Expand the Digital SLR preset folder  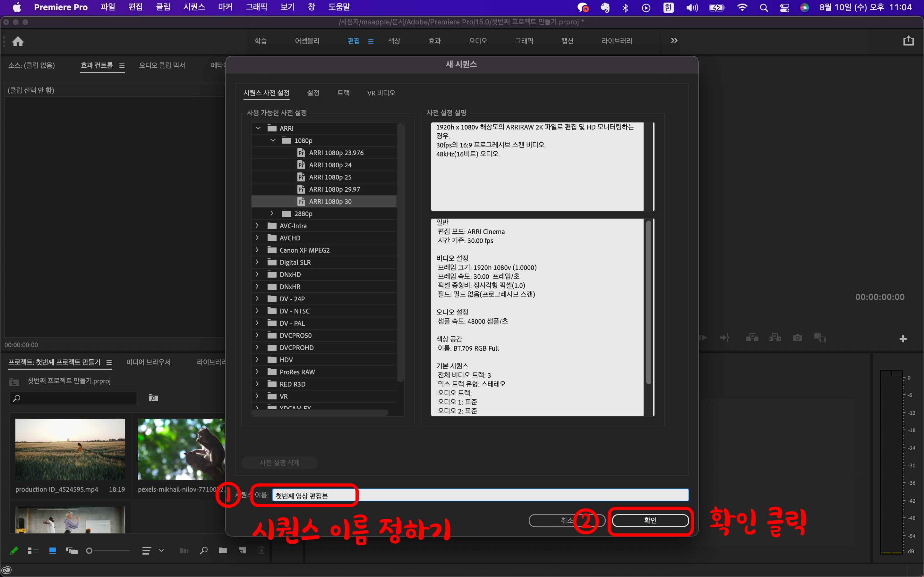pos(257,262)
